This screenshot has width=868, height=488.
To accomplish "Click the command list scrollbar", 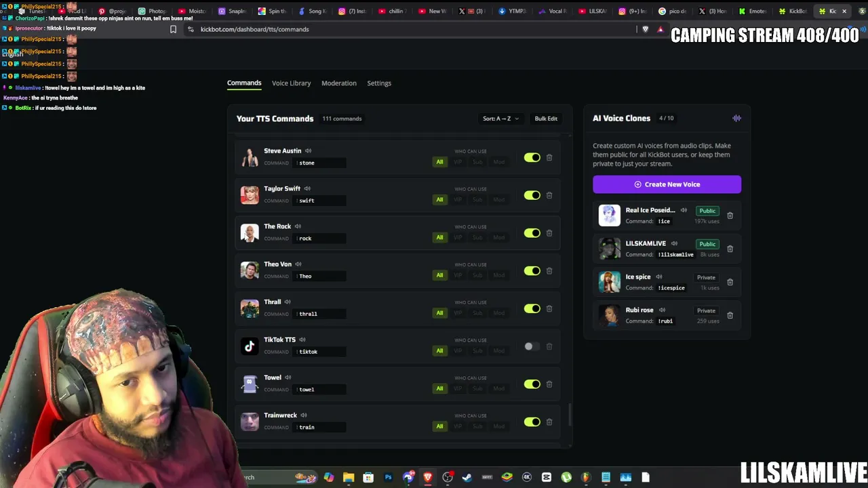I will click(570, 415).
